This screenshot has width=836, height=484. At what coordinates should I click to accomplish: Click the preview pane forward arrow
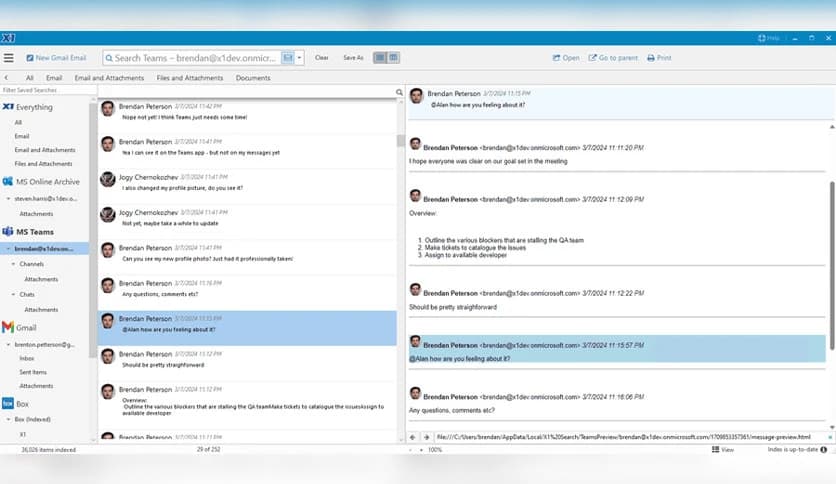click(426, 437)
